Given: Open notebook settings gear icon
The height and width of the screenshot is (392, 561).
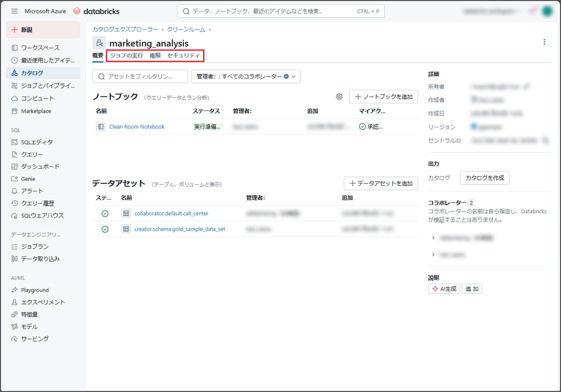Looking at the screenshot, I should pyautogui.click(x=339, y=96).
